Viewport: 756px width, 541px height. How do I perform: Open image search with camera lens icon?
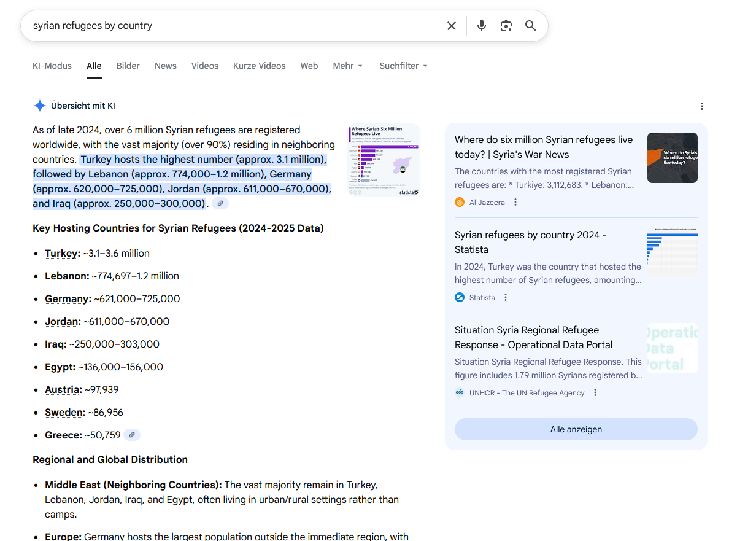click(506, 26)
